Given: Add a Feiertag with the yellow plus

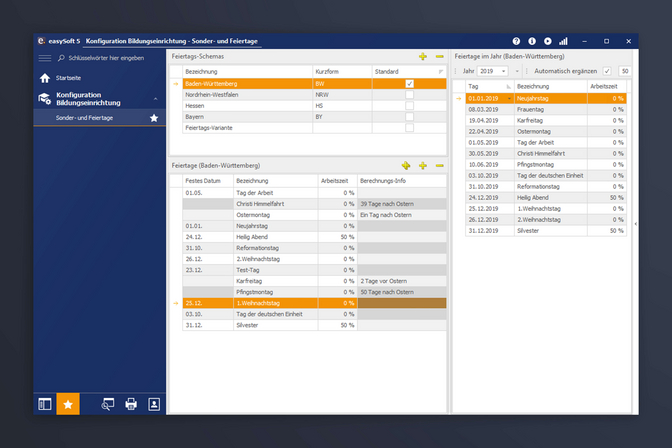Looking at the screenshot, I should [x=423, y=165].
